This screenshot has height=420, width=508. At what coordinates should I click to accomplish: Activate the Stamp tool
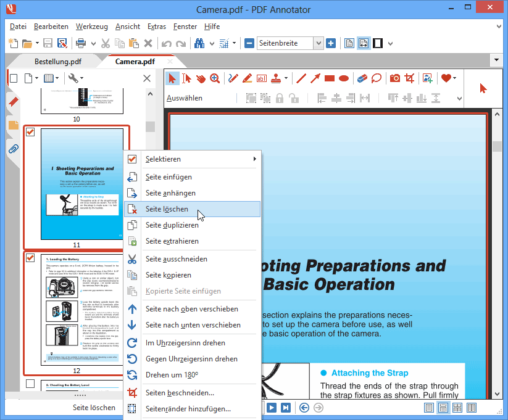point(277,78)
